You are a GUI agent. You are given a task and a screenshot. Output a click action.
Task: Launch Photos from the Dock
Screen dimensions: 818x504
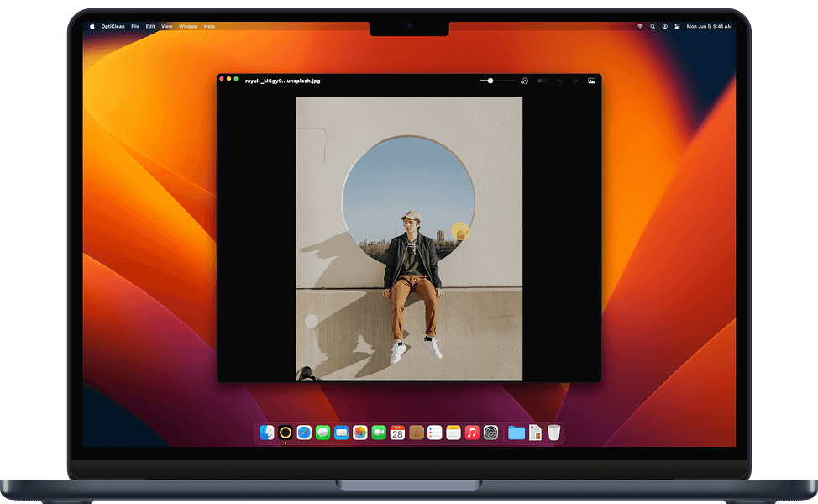360,433
